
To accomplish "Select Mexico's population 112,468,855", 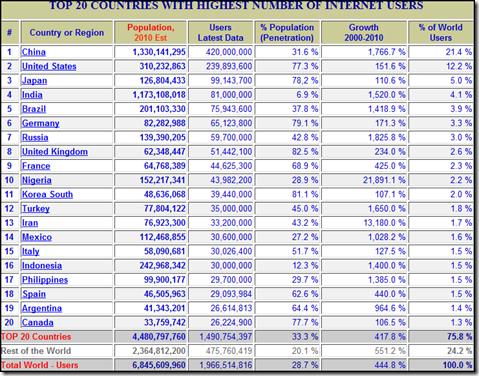I will coord(162,237).
